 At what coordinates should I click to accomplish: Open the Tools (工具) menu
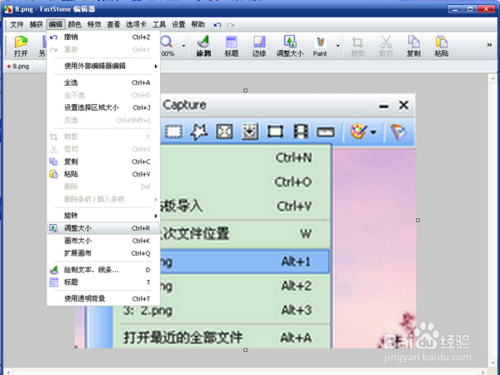159,24
